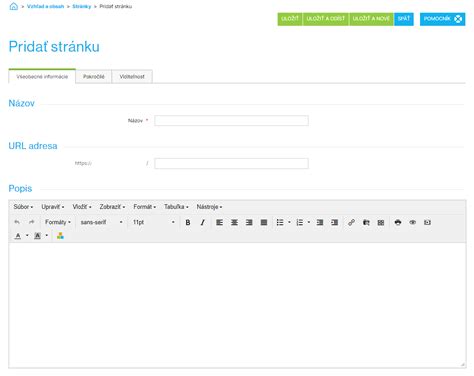Click inside the Popis editor text area
Screen dimensions: 474x376
tap(237, 305)
